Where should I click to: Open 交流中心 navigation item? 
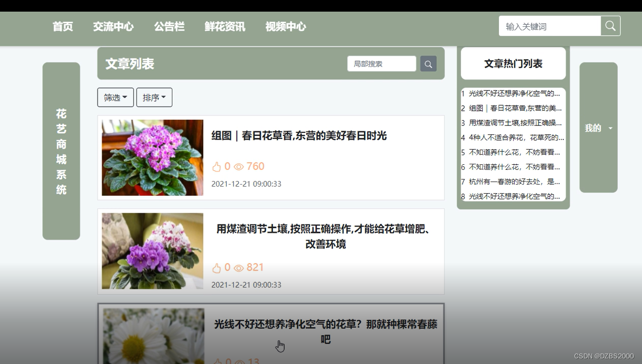pyautogui.click(x=113, y=27)
